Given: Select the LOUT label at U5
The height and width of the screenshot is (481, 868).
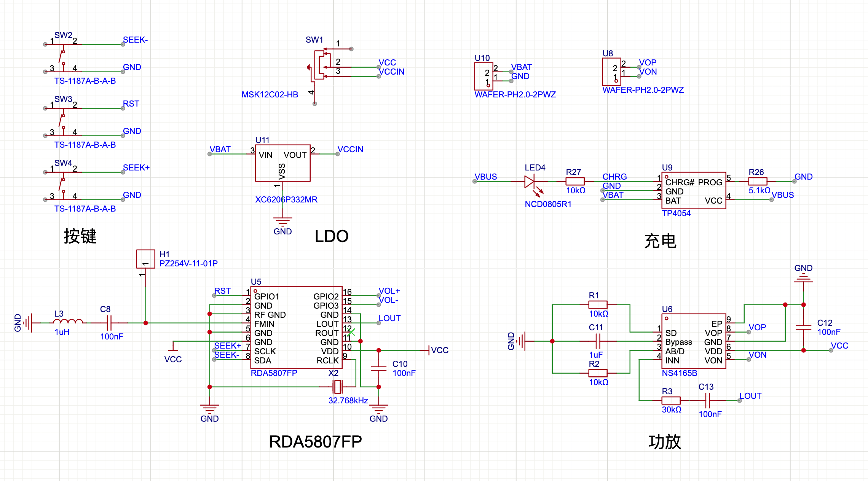Looking at the screenshot, I should click(389, 318).
